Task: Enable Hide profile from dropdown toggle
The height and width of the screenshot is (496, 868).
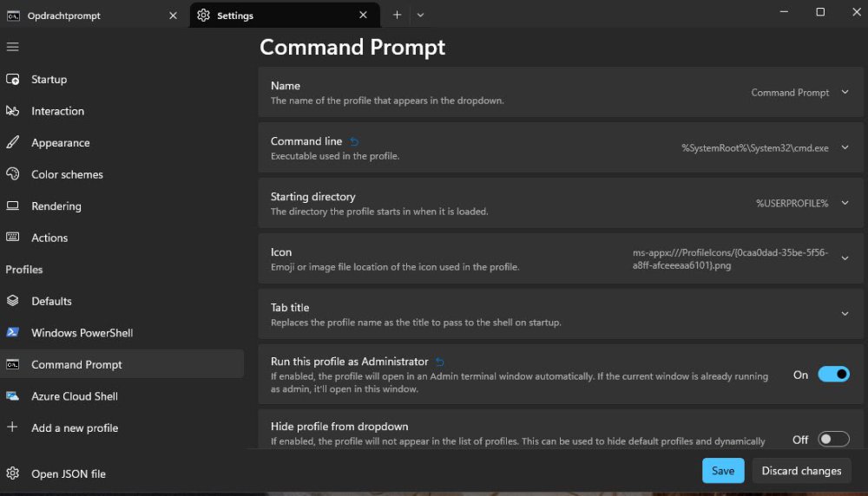Action: [x=833, y=440]
